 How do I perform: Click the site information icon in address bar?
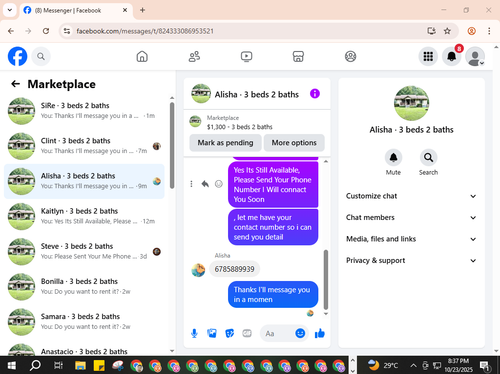67,31
